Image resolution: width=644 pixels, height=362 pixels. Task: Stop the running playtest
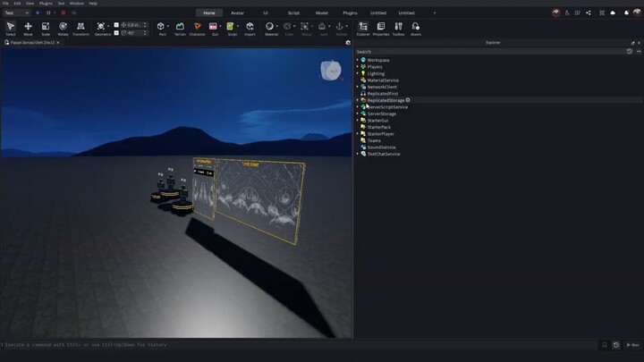click(x=64, y=13)
